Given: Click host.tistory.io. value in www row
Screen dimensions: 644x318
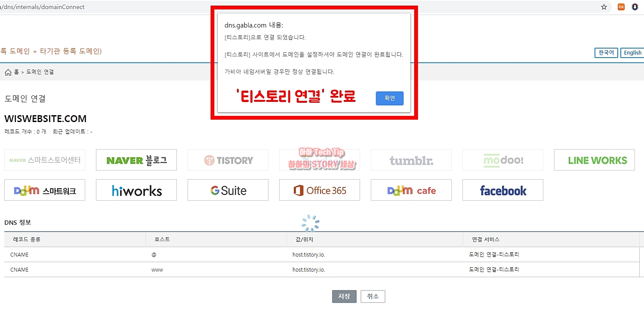Looking at the screenshot, I should (309, 269).
